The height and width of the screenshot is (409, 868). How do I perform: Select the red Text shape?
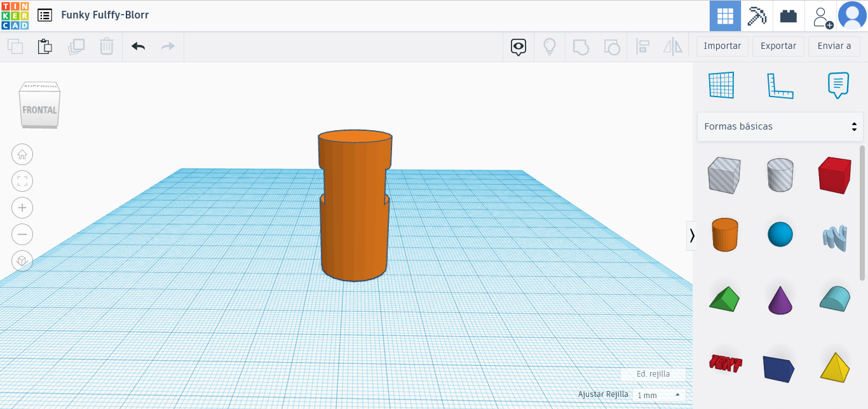click(x=725, y=363)
